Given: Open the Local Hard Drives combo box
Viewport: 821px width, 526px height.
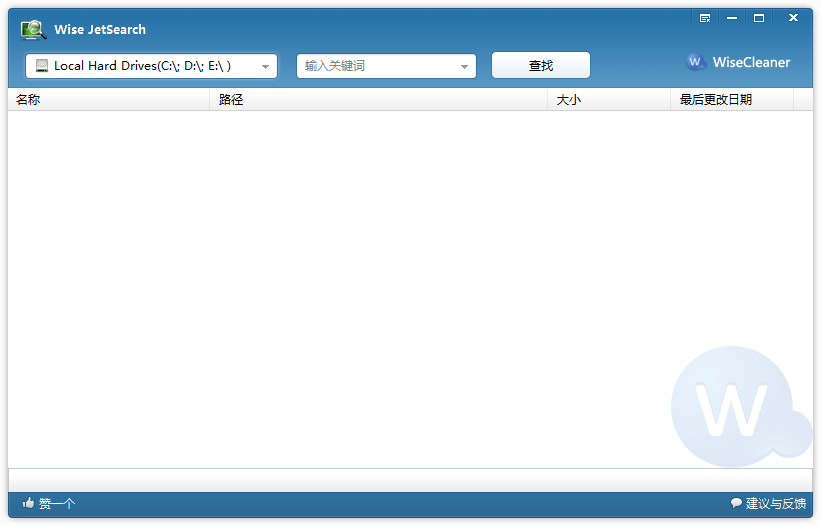Looking at the screenshot, I should pyautogui.click(x=151, y=66).
